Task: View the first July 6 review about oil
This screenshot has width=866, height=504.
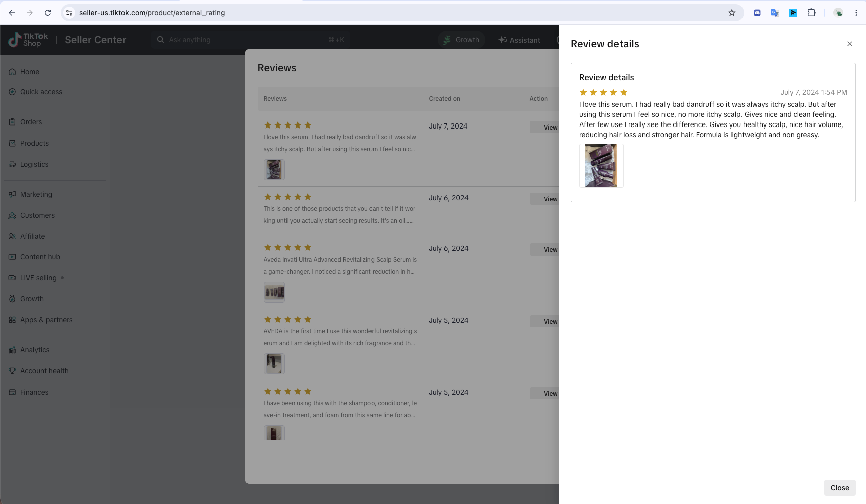Action: click(545, 199)
